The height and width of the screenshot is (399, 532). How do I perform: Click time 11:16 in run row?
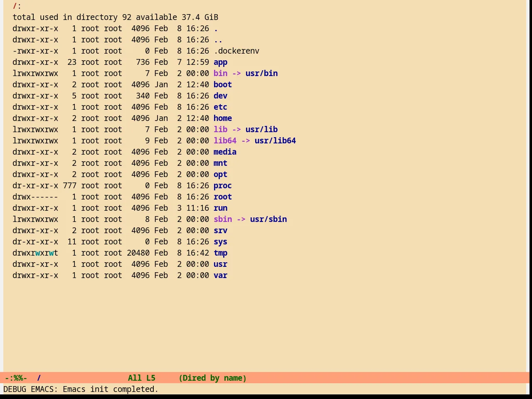(197, 208)
